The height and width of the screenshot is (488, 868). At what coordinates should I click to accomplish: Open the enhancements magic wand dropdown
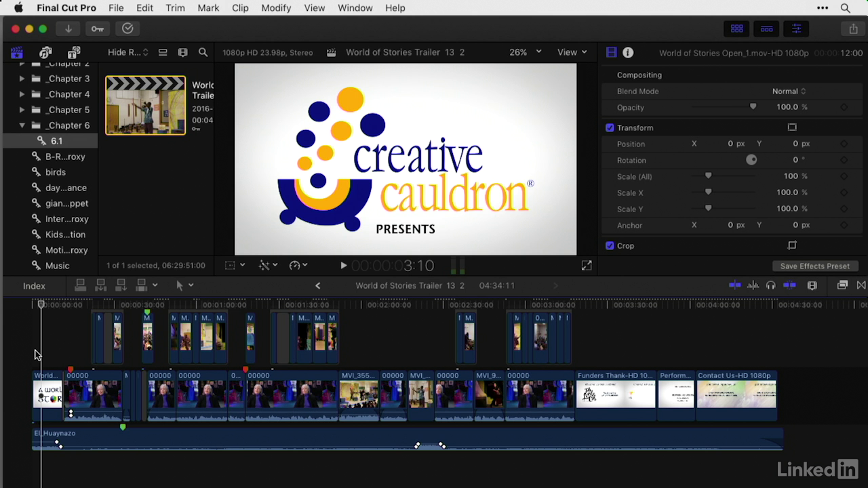point(269,266)
